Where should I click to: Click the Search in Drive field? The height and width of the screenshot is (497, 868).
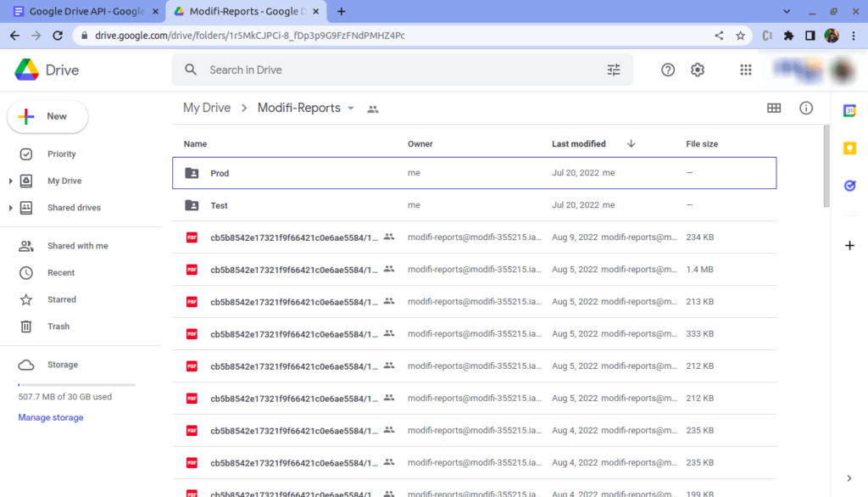click(398, 70)
